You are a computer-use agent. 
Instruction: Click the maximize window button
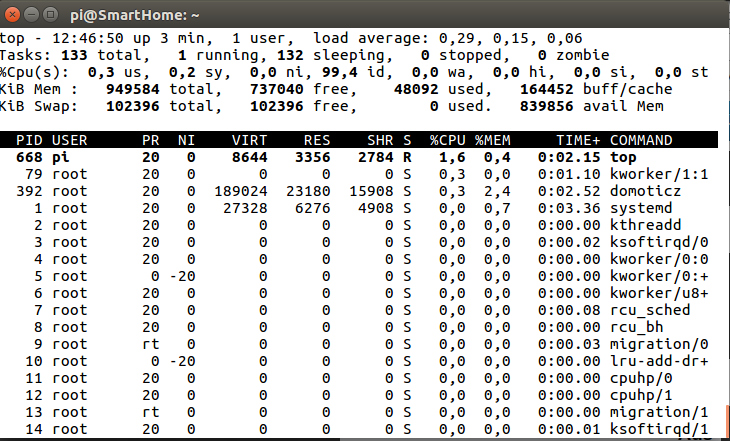50,14
